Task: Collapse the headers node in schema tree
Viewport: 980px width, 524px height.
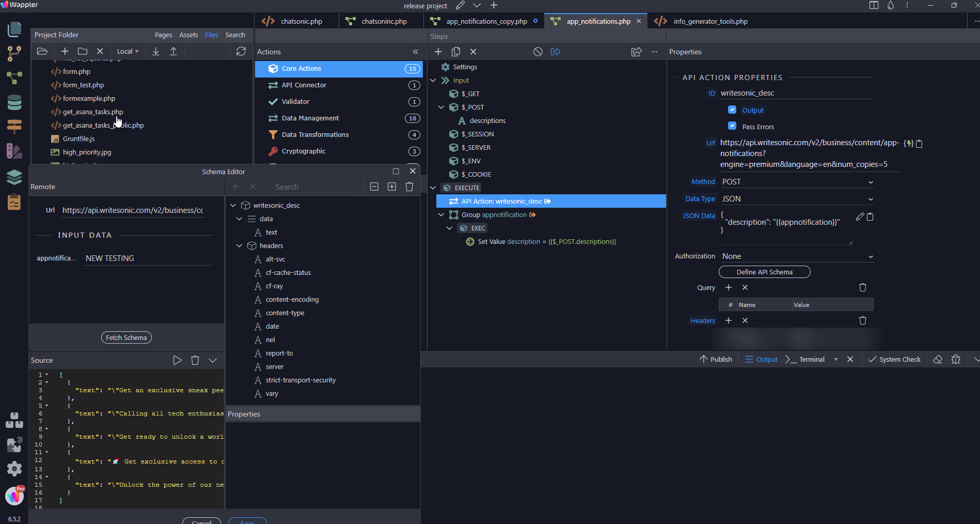Action: point(239,245)
